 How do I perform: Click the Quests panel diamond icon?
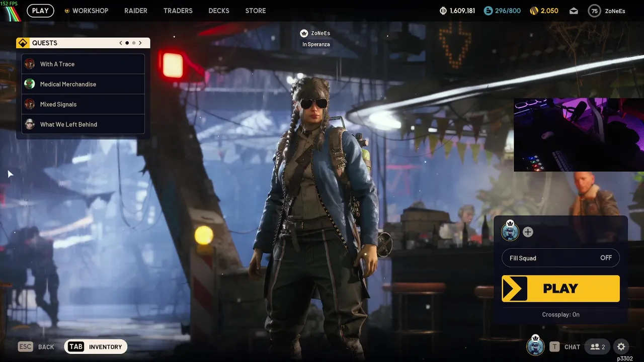tap(23, 43)
